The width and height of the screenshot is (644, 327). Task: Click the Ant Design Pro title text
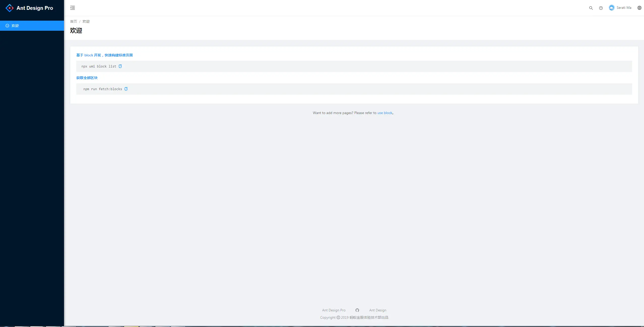coord(35,8)
